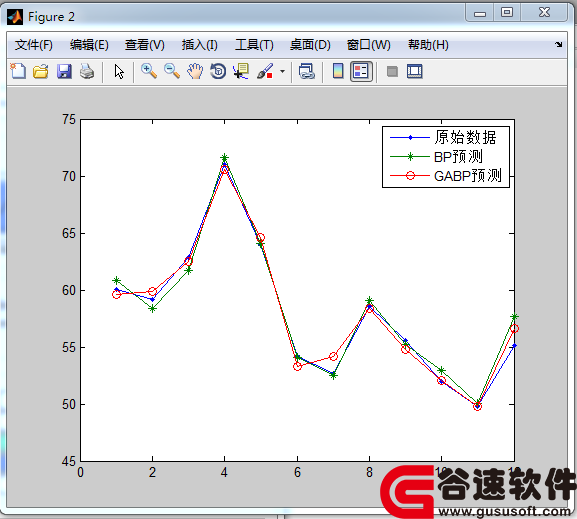Screen dimensions: 577x519
Task: Click the BP预测 legend entry
Action: (436, 157)
